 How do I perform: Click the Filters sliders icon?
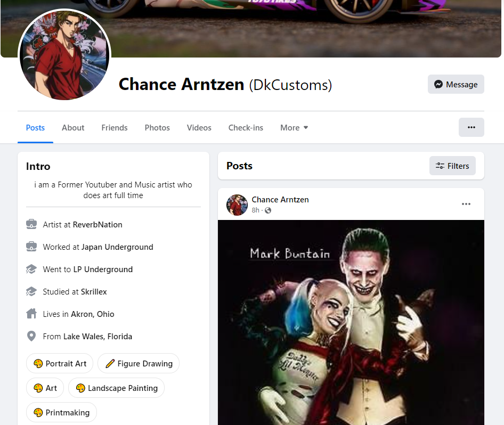(440, 166)
